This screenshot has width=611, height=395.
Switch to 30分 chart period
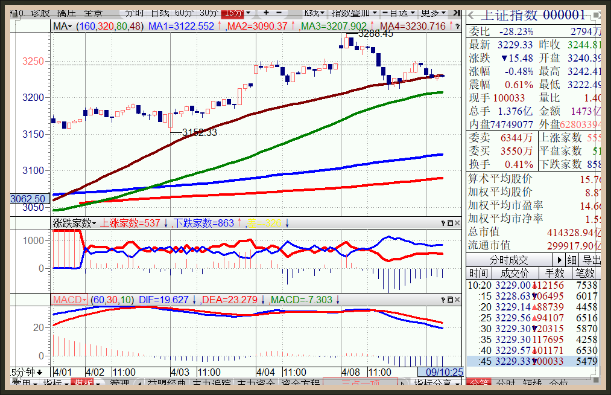(208, 13)
